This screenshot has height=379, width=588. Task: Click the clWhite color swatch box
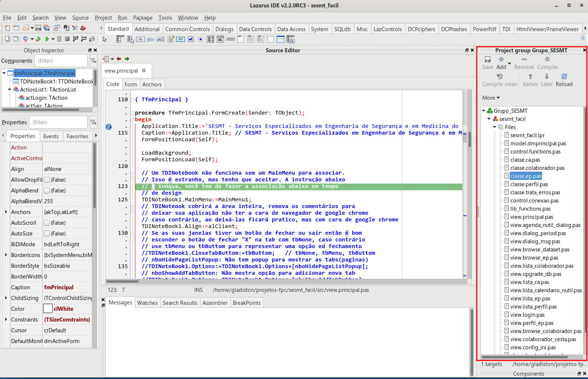pos(48,309)
